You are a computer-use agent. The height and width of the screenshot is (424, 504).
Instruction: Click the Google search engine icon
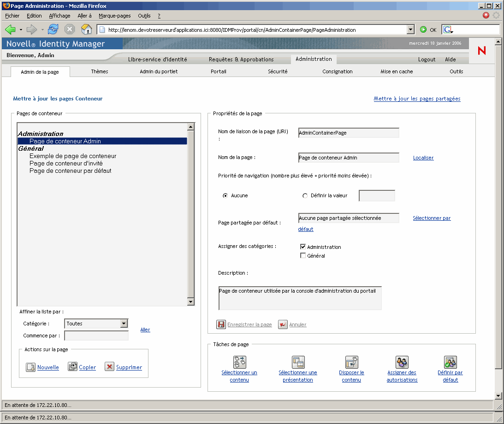(x=447, y=29)
